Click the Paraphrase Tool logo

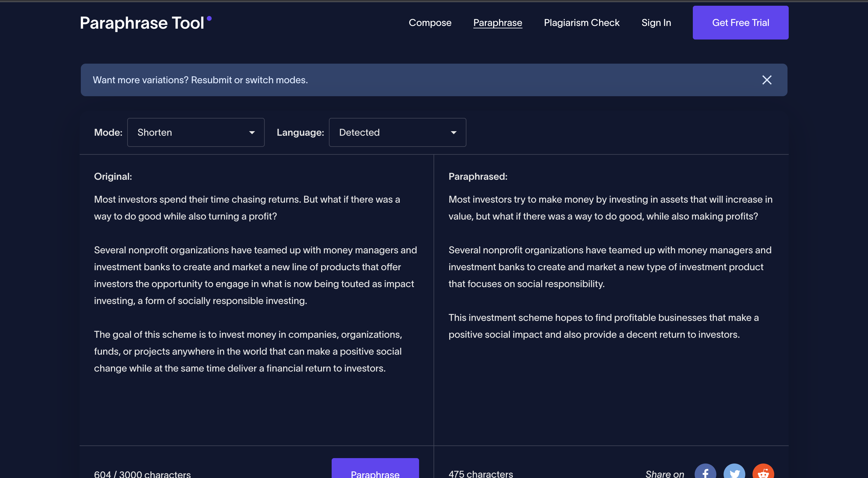click(x=146, y=23)
